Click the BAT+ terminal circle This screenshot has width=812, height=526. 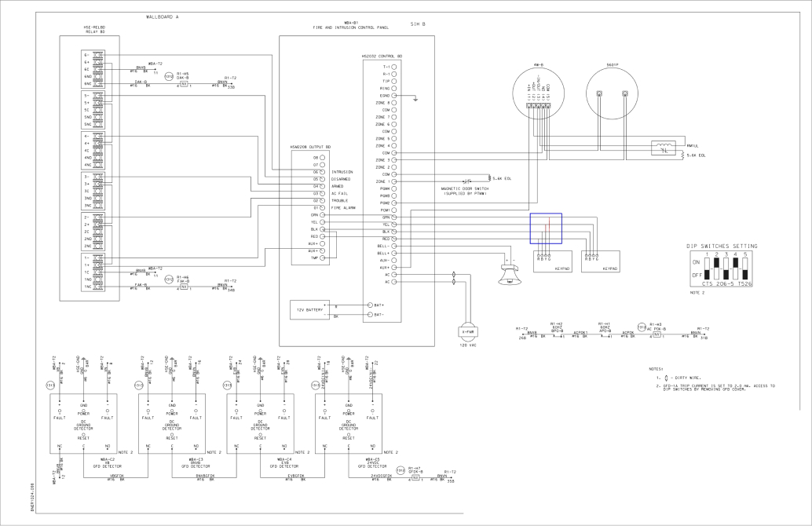click(370, 305)
